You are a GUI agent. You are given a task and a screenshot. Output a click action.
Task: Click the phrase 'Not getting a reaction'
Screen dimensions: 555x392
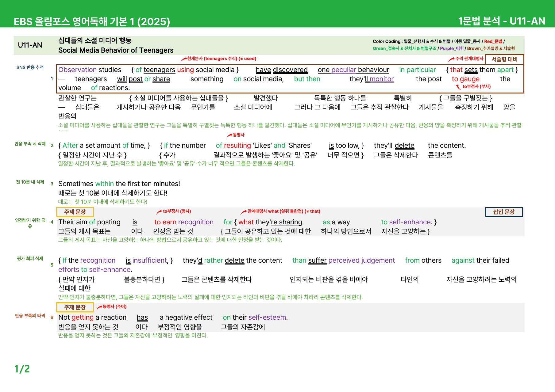92,318
